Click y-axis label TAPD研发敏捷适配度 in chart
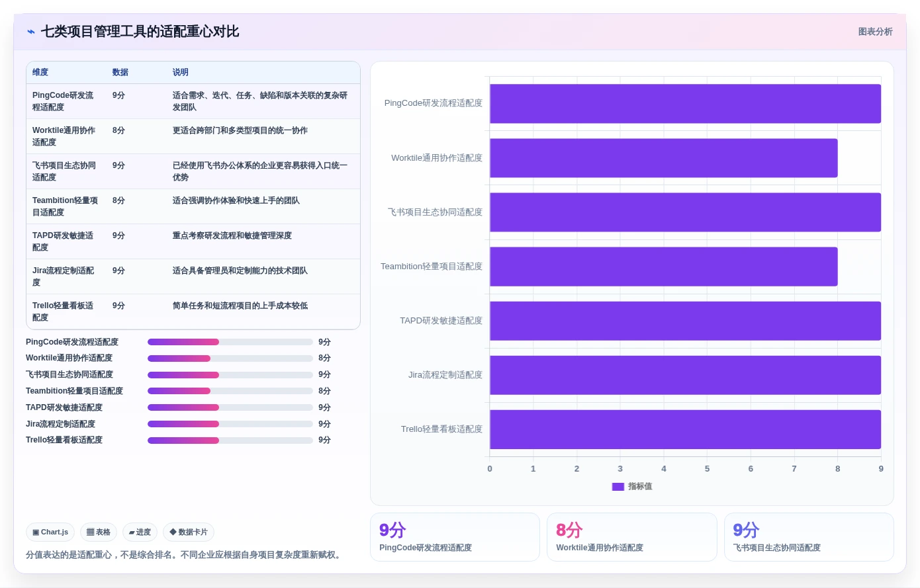The image size is (920, 588). (x=441, y=321)
